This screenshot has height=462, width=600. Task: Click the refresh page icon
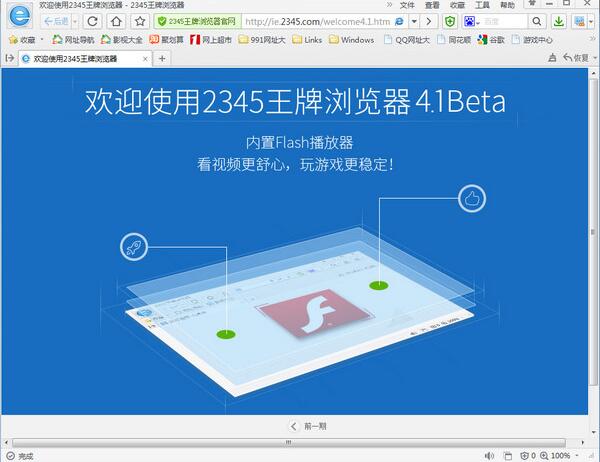[92, 21]
